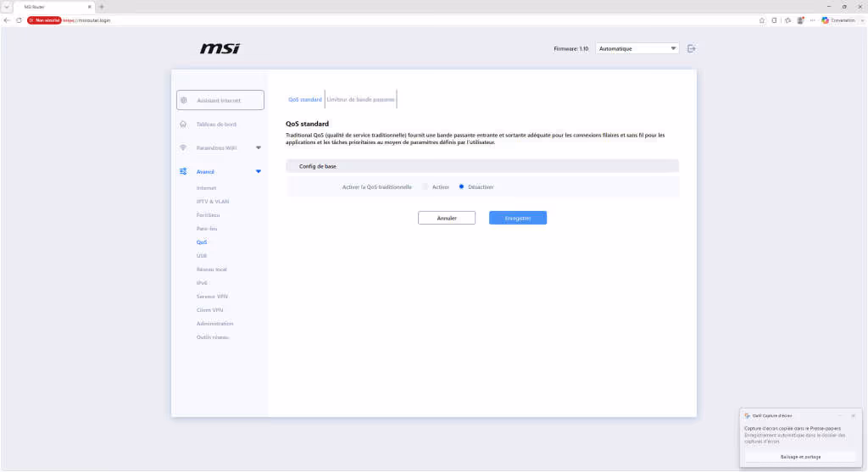Collapse the Avancé menu arrow
Screen dimensions: 868x472
(258, 171)
